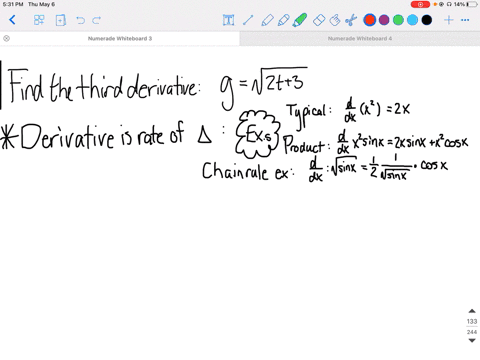Screen dimensions: 480x360
Task: Tap the red screen recording indicator
Action: click(420, 4)
